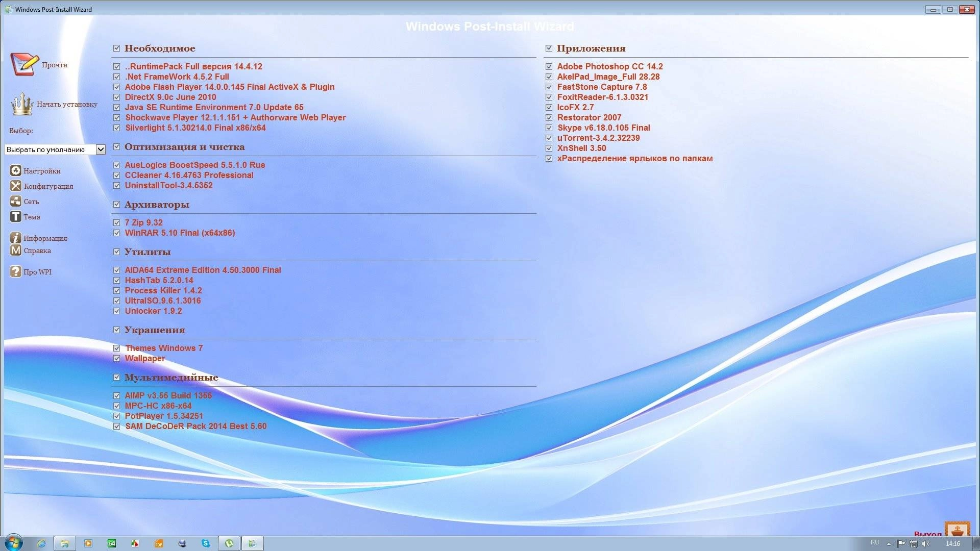Viewport: 980px width, 551px height.
Task: Click the Action Center flag tray icon
Action: [x=901, y=544]
